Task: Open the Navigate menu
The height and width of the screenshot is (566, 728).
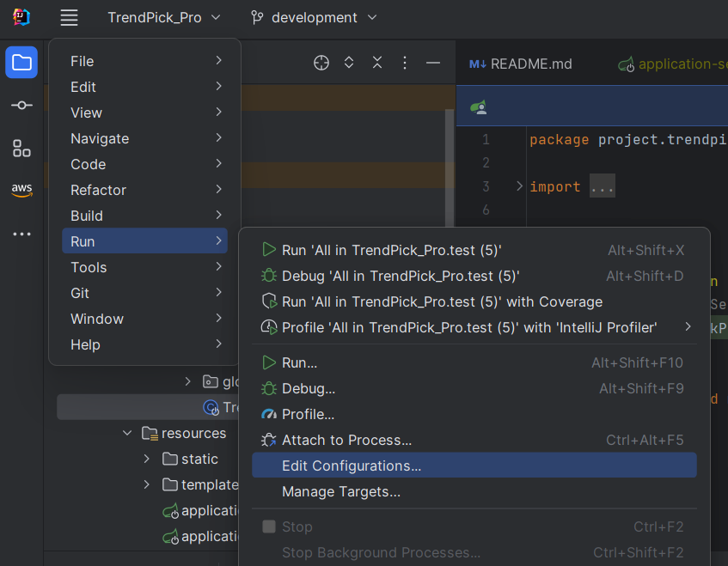Action: pos(144,138)
